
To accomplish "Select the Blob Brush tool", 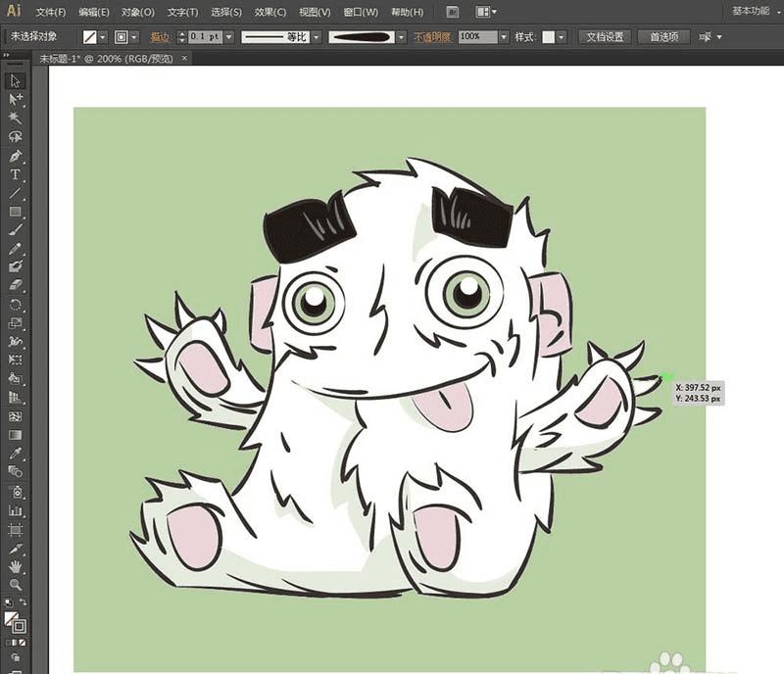I will (x=15, y=266).
